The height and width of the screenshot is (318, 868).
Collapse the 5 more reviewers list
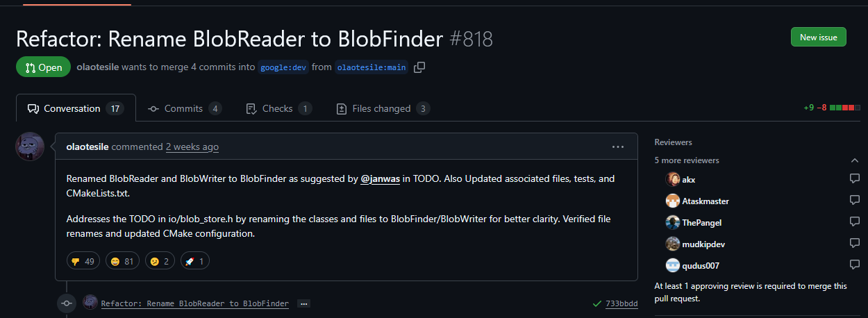coord(854,160)
